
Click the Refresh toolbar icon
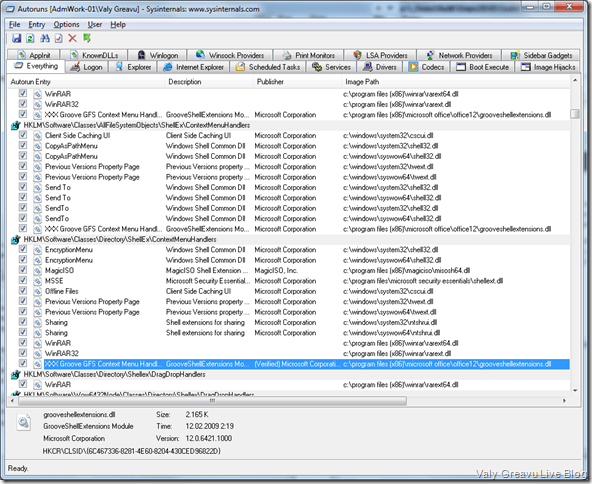point(30,38)
